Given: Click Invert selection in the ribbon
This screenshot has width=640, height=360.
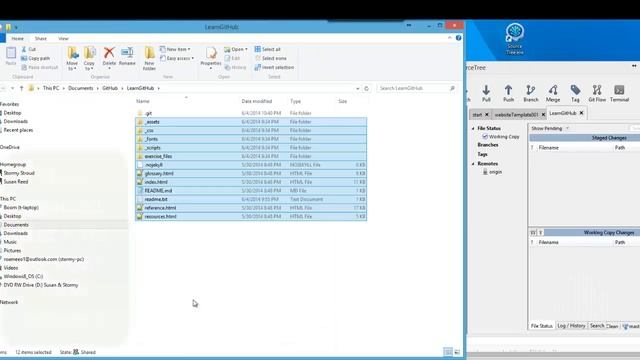Looking at the screenshot, I should click(274, 67).
